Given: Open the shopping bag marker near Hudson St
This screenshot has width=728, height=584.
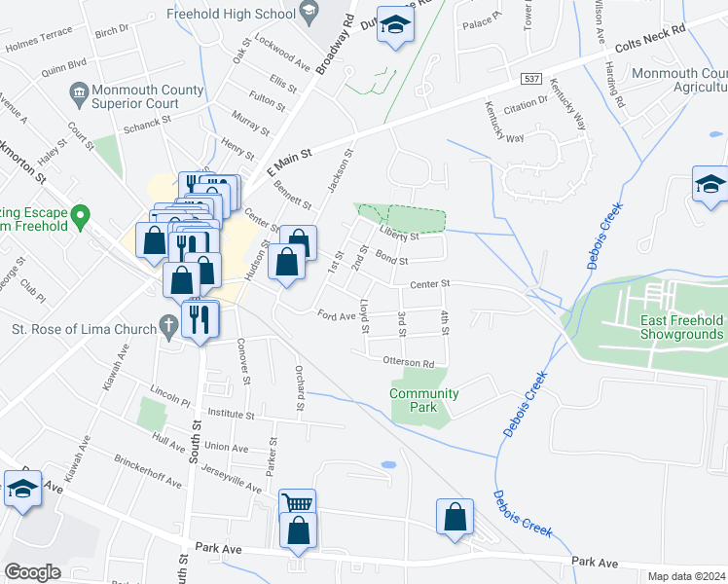Looking at the screenshot, I should click(x=286, y=263).
